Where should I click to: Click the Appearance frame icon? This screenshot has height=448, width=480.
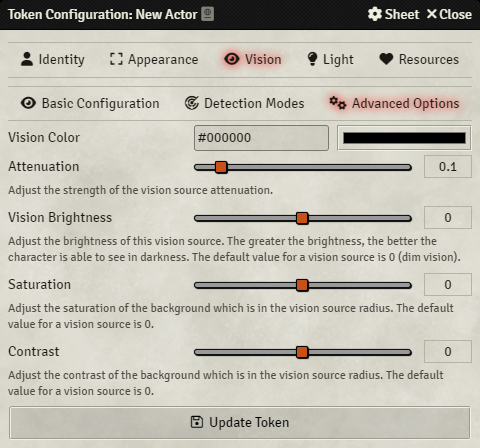(x=116, y=59)
